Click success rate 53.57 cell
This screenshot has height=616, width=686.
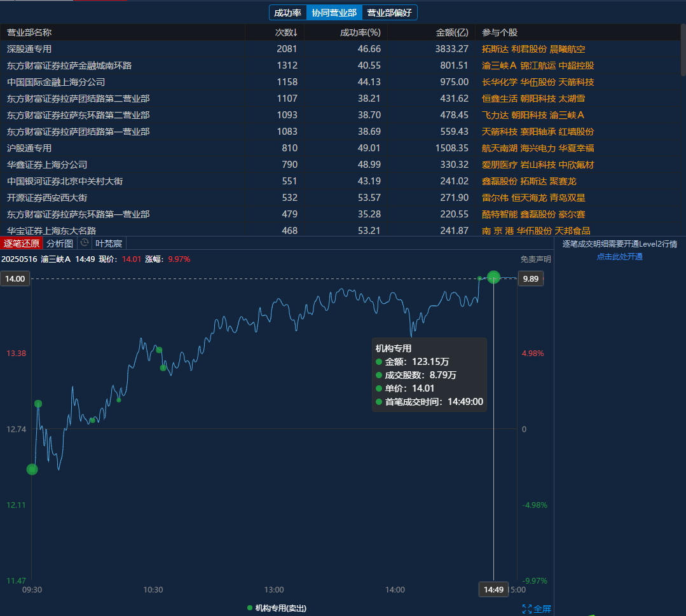click(x=369, y=198)
